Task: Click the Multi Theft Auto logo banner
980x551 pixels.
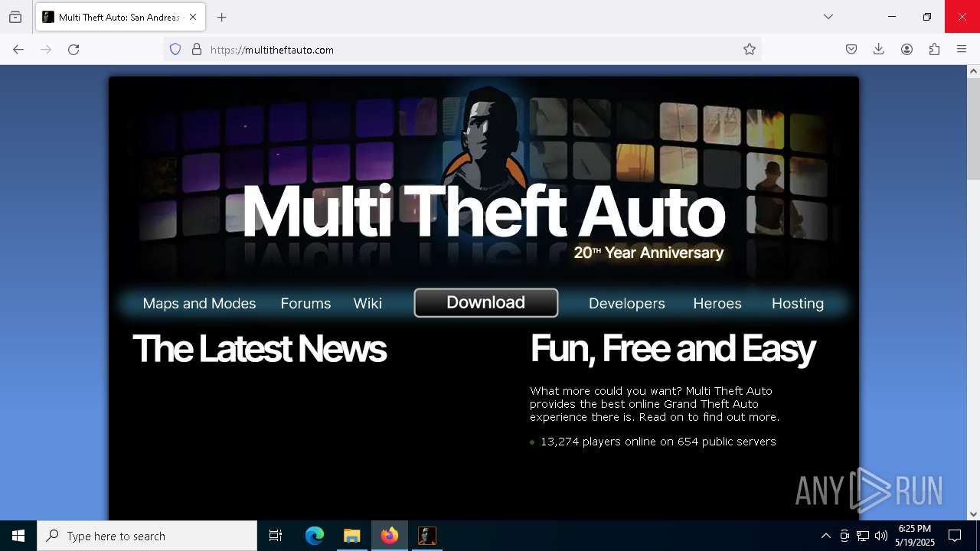Action: [x=484, y=210]
